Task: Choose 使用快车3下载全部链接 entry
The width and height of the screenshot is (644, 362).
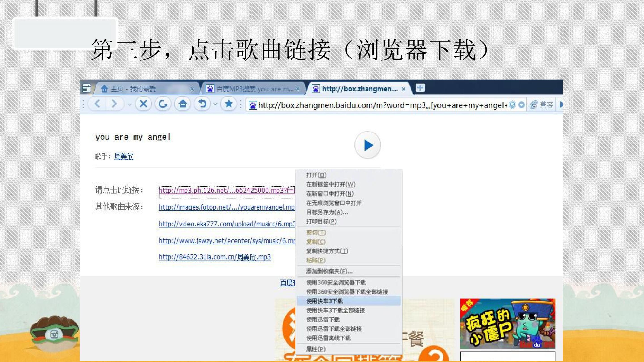Action: (349, 310)
